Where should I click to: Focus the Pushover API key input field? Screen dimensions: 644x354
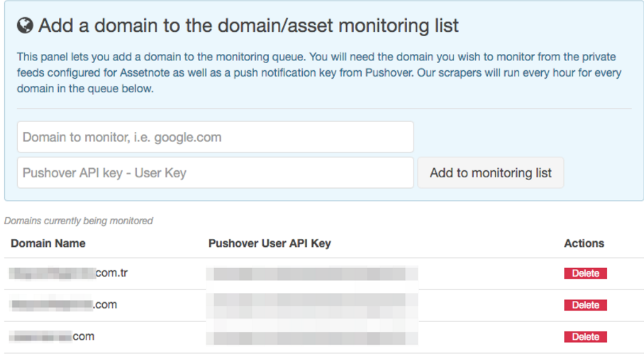[215, 172]
